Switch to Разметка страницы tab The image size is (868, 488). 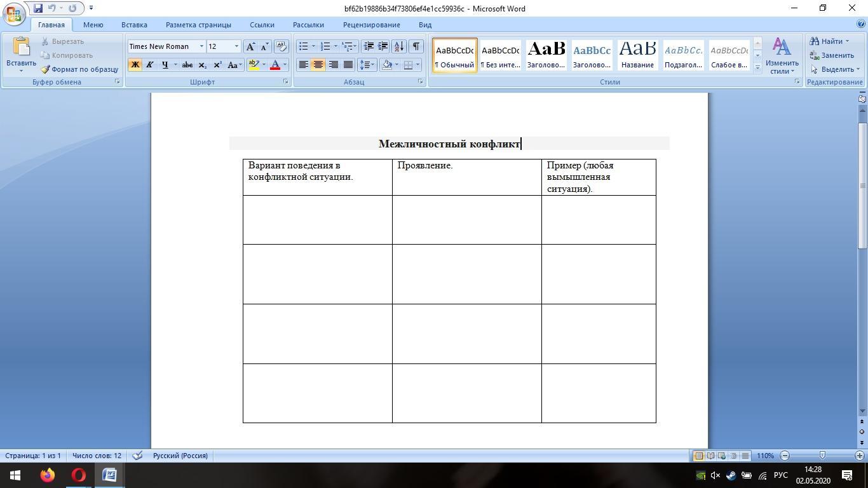[198, 25]
